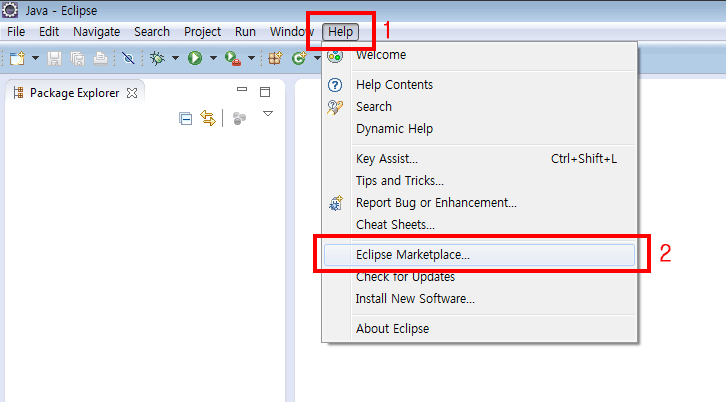
Task: Collapse all in Package Explorer
Action: pyautogui.click(x=185, y=118)
